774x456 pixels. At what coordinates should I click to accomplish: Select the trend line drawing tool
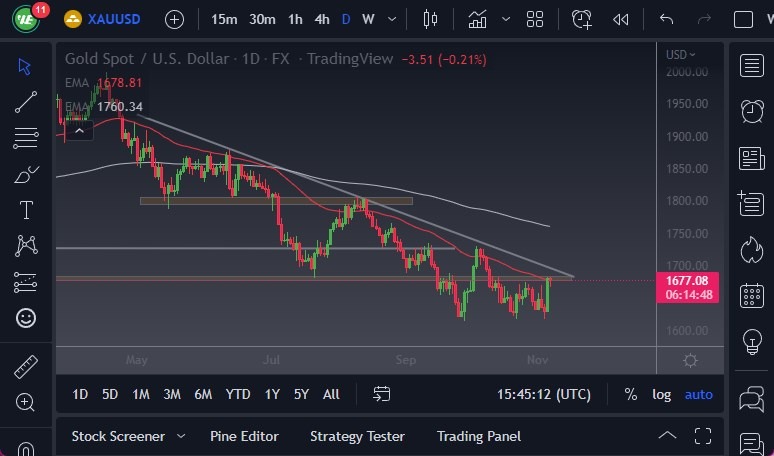(x=26, y=101)
